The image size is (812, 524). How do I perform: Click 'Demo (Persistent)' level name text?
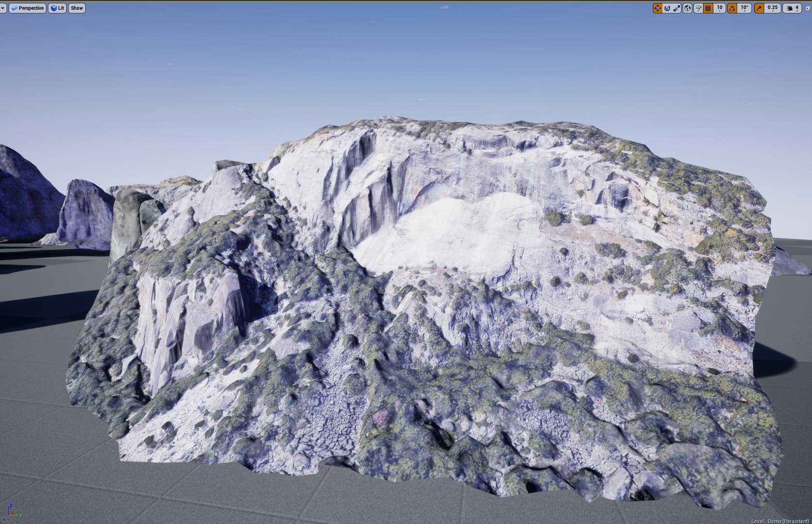point(788,521)
